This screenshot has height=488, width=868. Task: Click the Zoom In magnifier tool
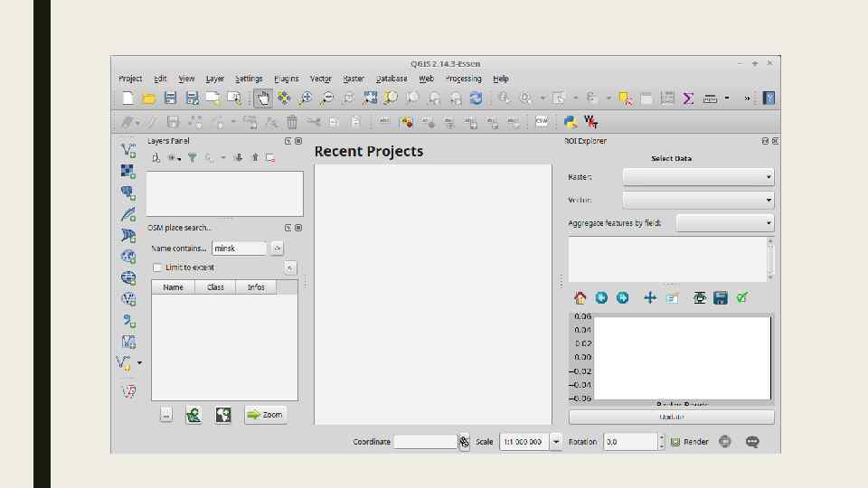point(306,99)
